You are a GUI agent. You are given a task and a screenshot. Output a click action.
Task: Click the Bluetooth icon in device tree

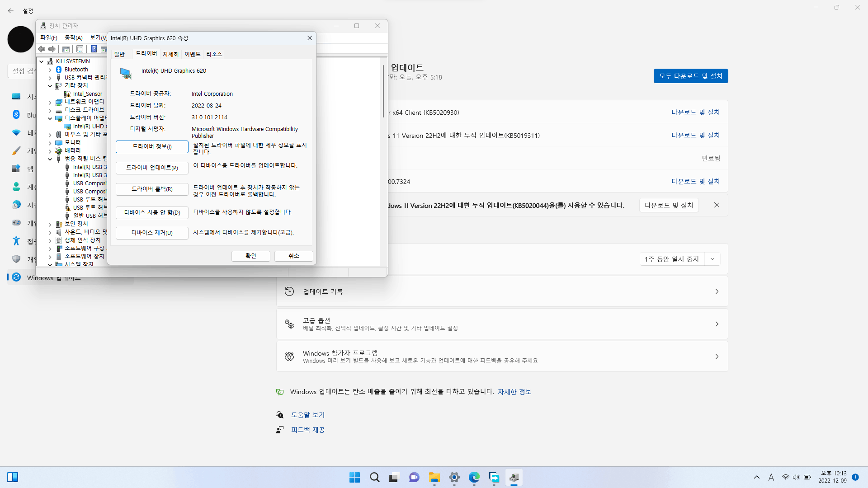point(59,70)
